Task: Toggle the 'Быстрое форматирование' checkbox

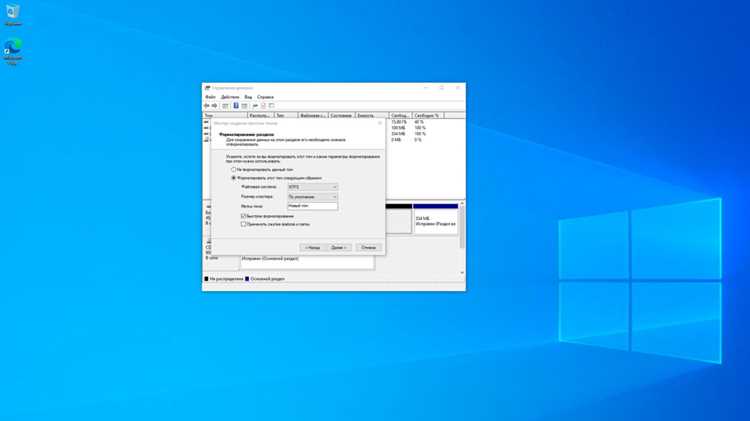Action: (243, 216)
